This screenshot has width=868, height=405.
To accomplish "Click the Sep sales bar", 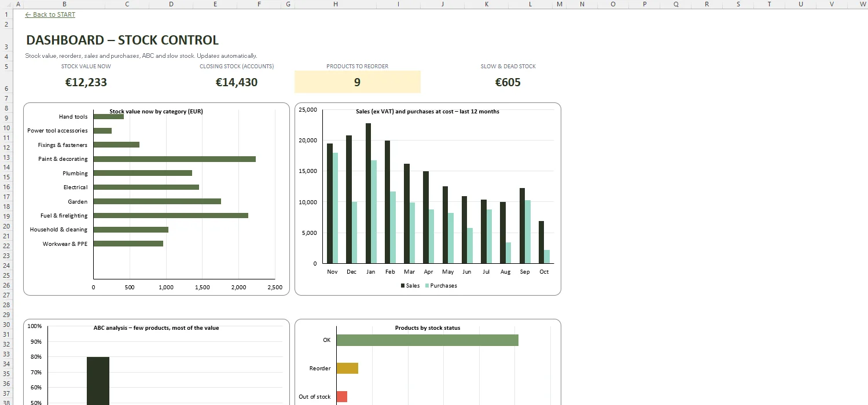I will point(522,226).
